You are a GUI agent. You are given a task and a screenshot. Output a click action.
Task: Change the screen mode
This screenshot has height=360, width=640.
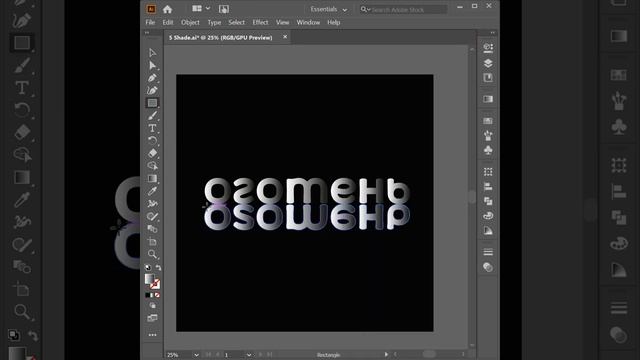(x=152, y=318)
